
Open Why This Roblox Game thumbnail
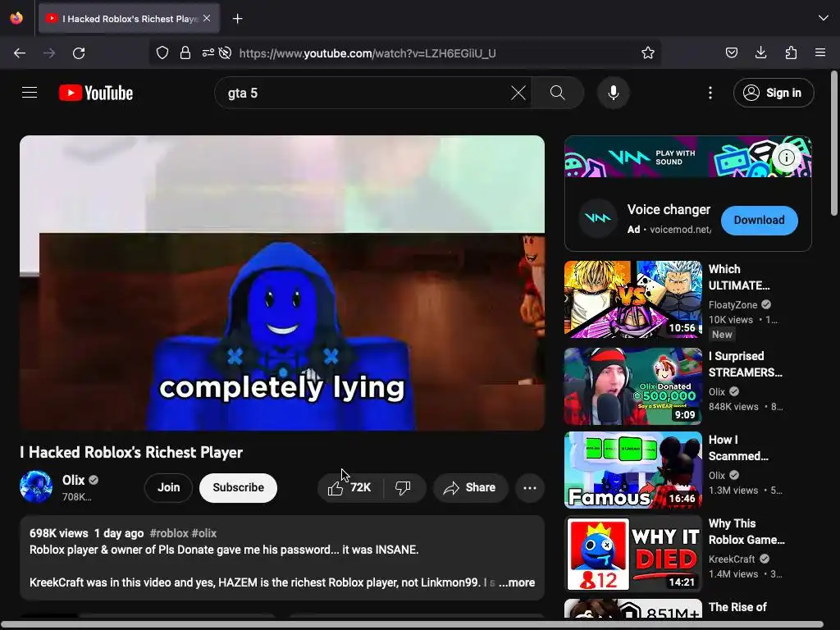tap(632, 554)
